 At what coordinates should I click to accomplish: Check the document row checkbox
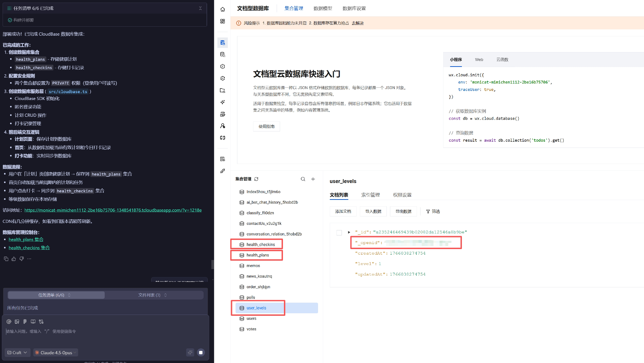tap(339, 232)
